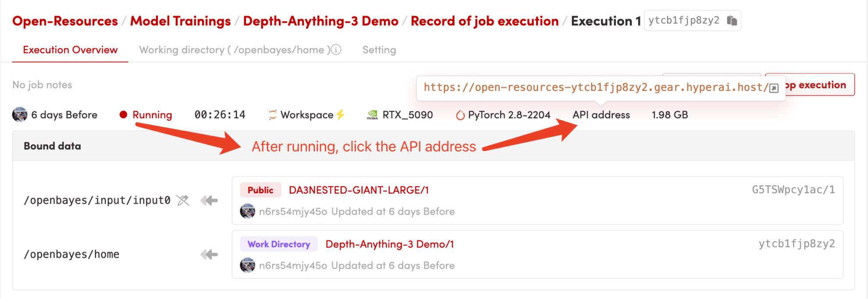Go to the Setting tab
This screenshot has width=868, height=299.
(x=379, y=50)
